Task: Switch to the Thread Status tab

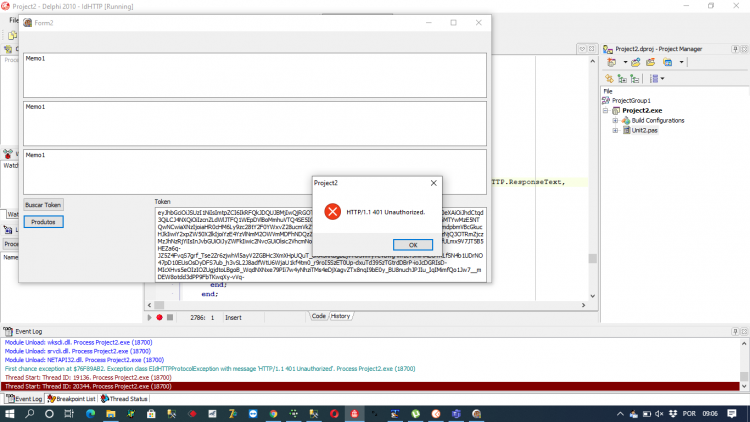Action: 124,399
